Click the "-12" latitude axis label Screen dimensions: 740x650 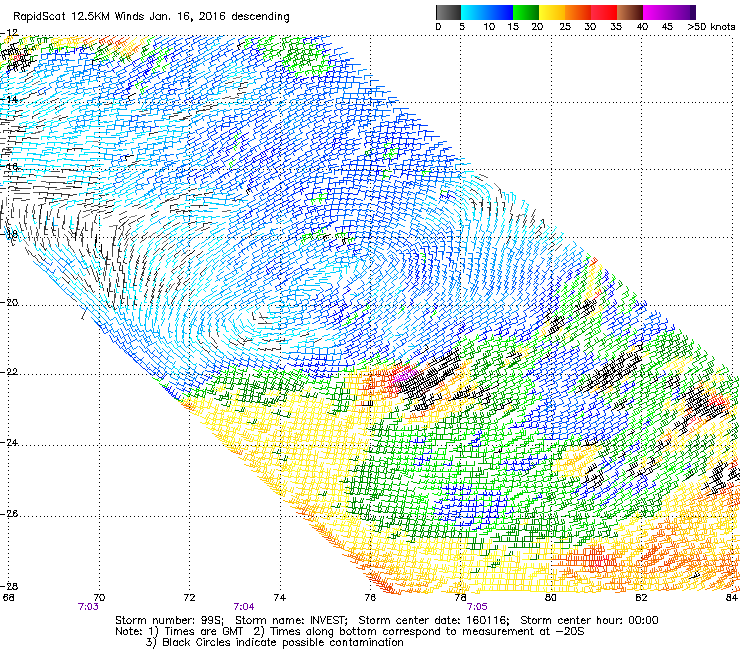pos(9,33)
